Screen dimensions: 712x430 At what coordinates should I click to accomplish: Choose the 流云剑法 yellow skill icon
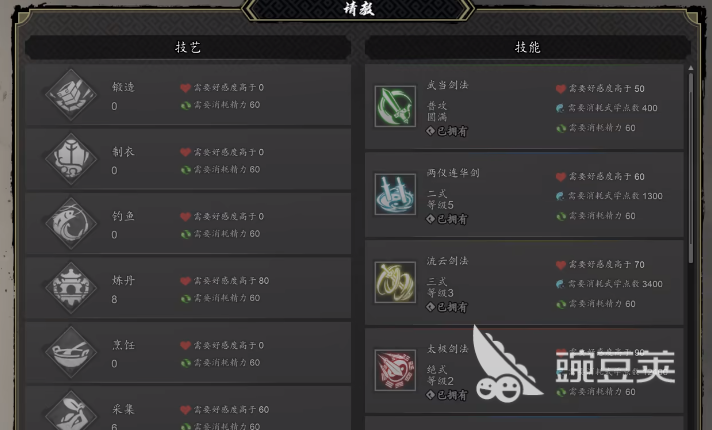pos(395,282)
